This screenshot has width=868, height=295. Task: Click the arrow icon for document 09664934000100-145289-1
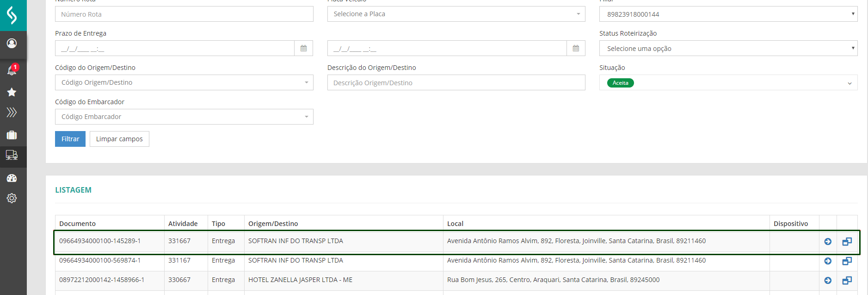[x=828, y=241]
